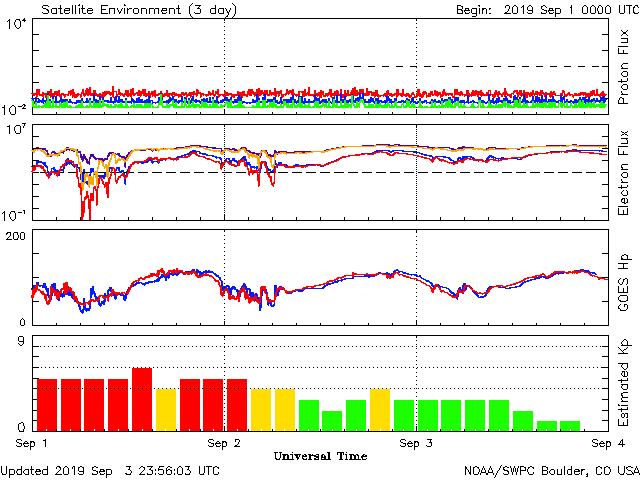The image size is (640, 480).
Task: Click the tallest red Kp bar on Sep 1
Action: (x=142, y=400)
